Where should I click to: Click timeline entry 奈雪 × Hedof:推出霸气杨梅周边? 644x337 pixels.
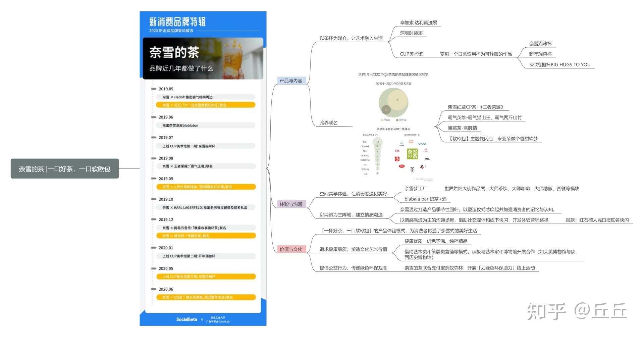[x=206, y=97]
